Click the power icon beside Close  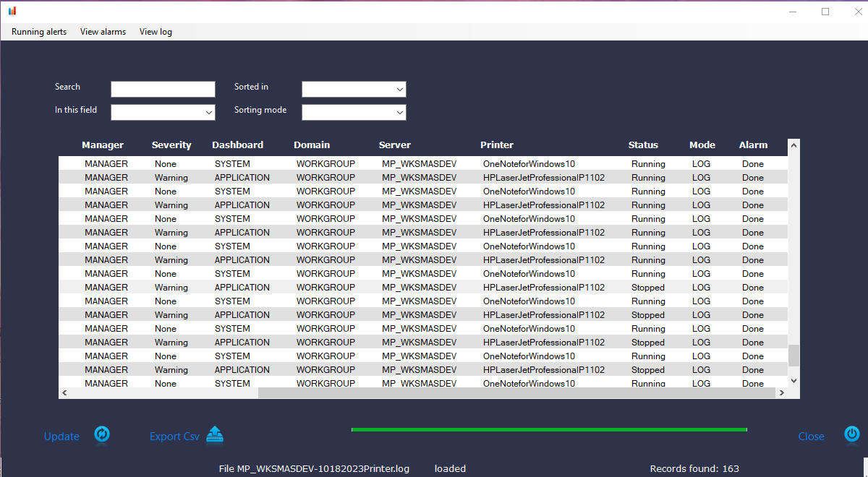(x=851, y=434)
